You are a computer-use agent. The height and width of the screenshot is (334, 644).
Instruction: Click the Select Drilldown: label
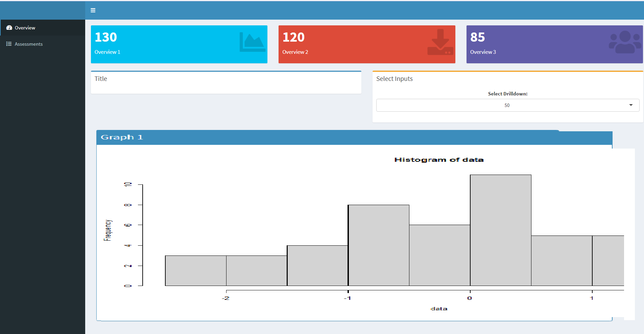(508, 94)
